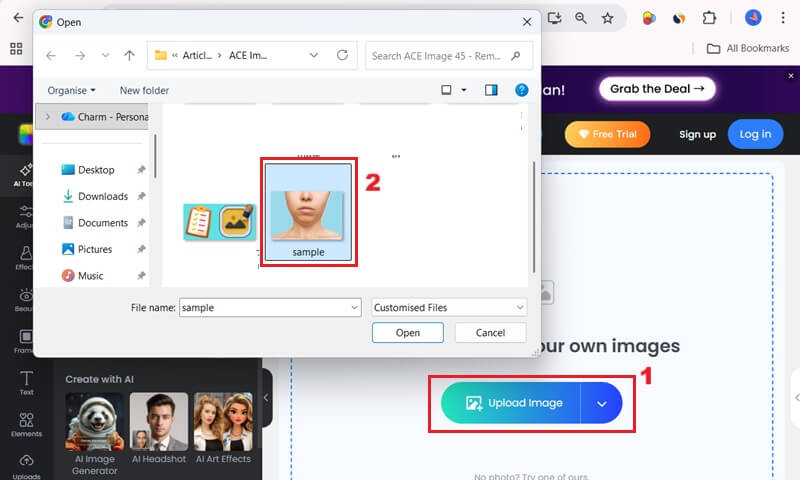The image size is (800, 480).
Task: Open the browser profile avatar
Action: coord(754,18)
